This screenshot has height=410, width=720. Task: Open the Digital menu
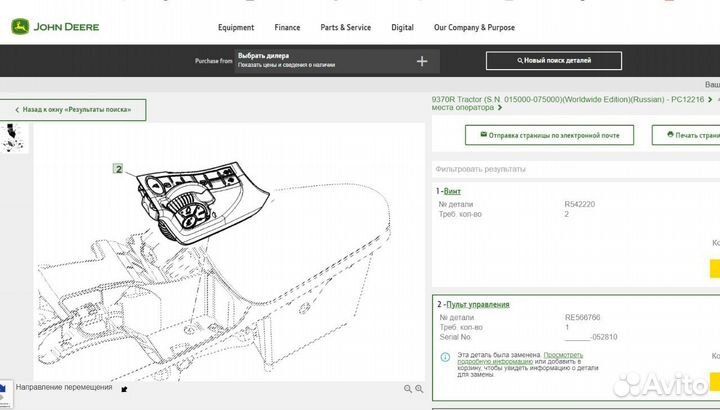tap(403, 28)
